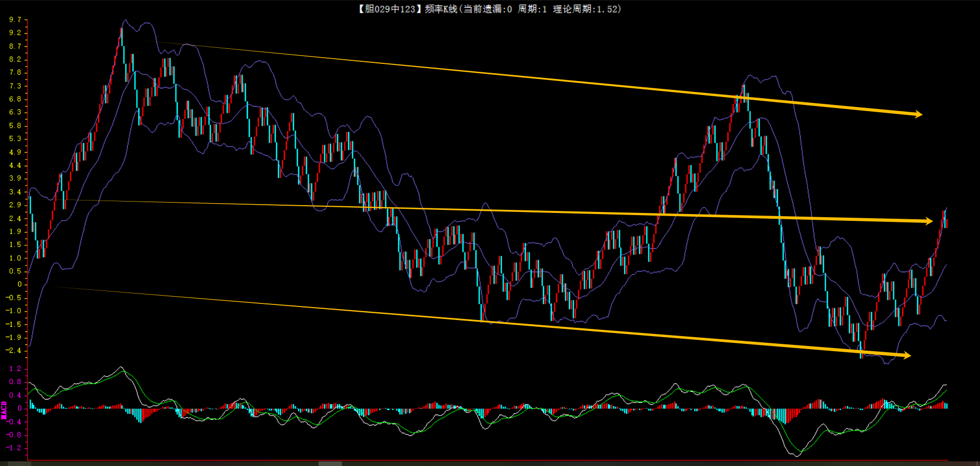Image resolution: width=980 pixels, height=466 pixels.
Task: Click the -1.5 axis label
Action: point(14,324)
